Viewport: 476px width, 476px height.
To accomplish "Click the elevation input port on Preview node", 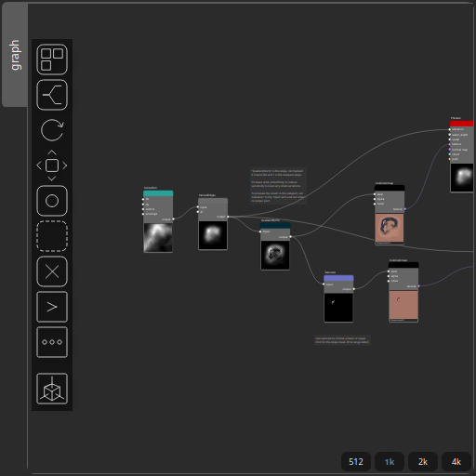I will pos(450,129).
